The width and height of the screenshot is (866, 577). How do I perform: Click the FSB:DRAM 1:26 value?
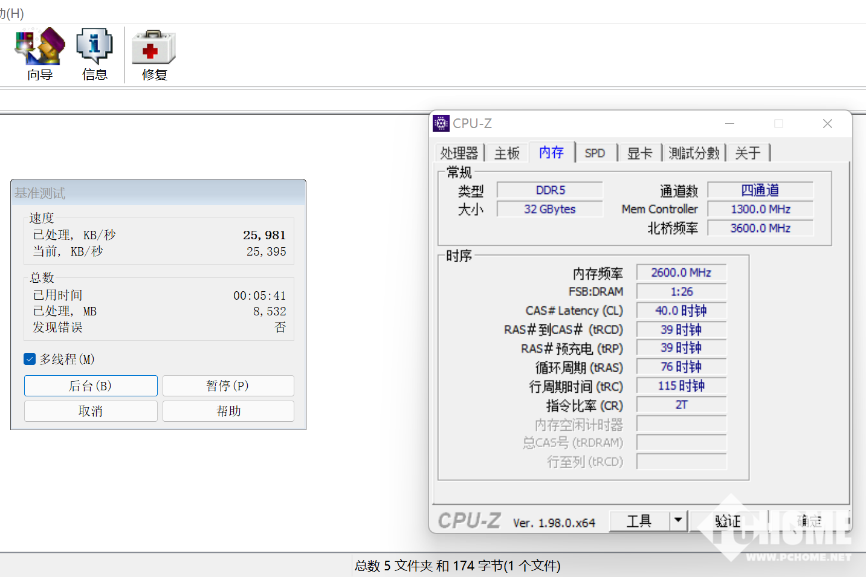[682, 292]
